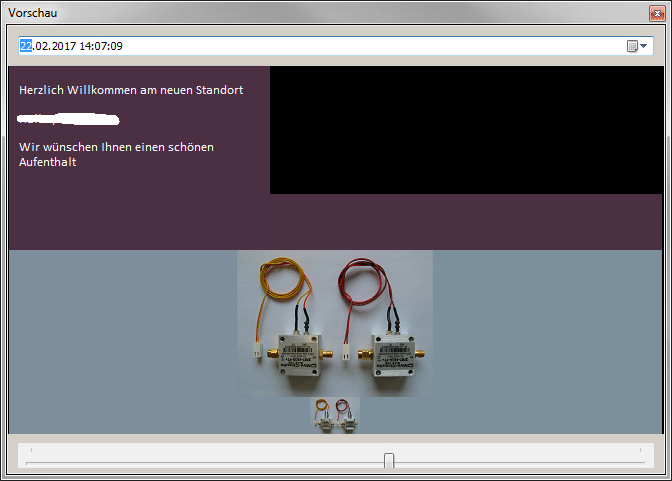The width and height of the screenshot is (672, 481).
Task: Click the amplifier module with yellow wires
Action: tap(297, 348)
